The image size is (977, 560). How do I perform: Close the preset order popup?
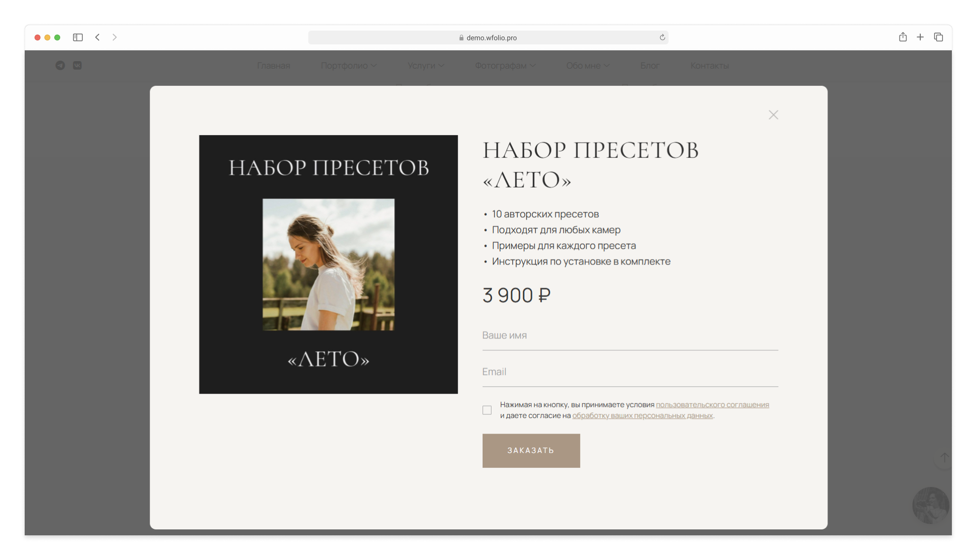coord(773,115)
